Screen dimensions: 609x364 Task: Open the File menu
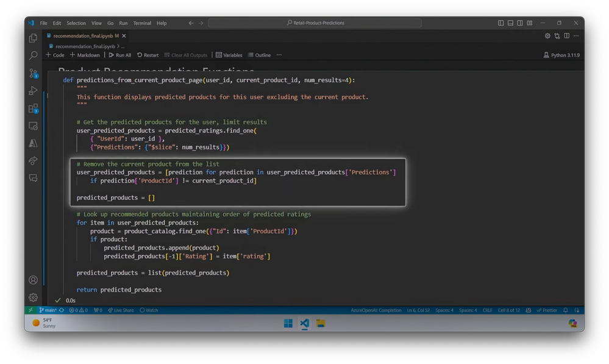pyautogui.click(x=43, y=23)
